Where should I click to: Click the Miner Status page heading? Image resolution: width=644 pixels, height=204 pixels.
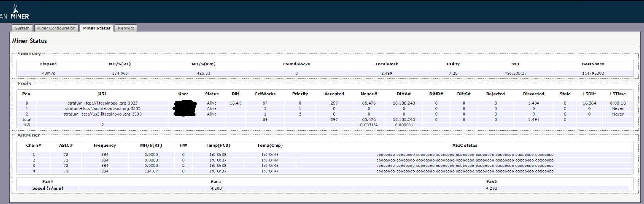pyautogui.click(x=29, y=41)
